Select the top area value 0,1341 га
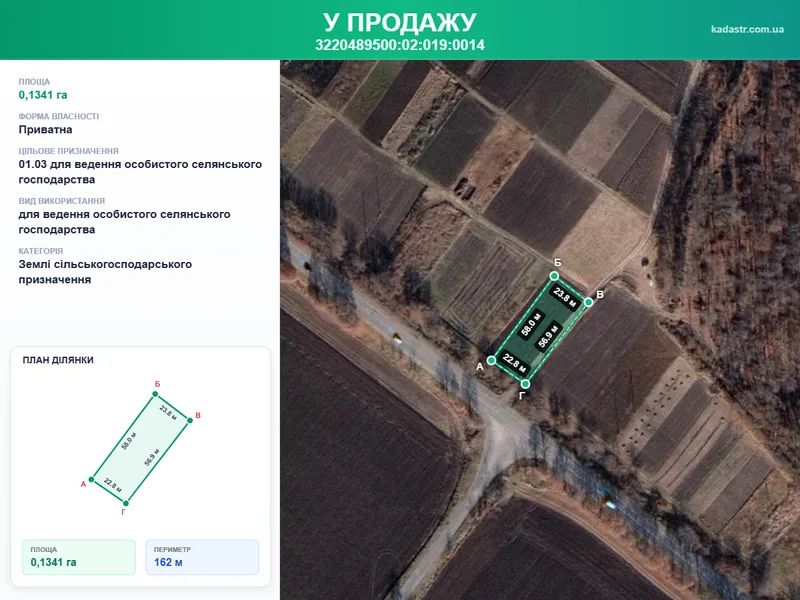The height and width of the screenshot is (600, 800). pyautogui.click(x=43, y=95)
